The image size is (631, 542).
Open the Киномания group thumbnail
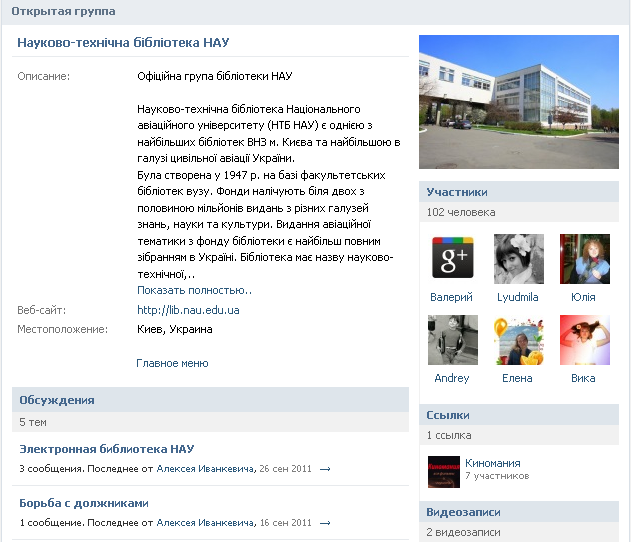point(443,472)
